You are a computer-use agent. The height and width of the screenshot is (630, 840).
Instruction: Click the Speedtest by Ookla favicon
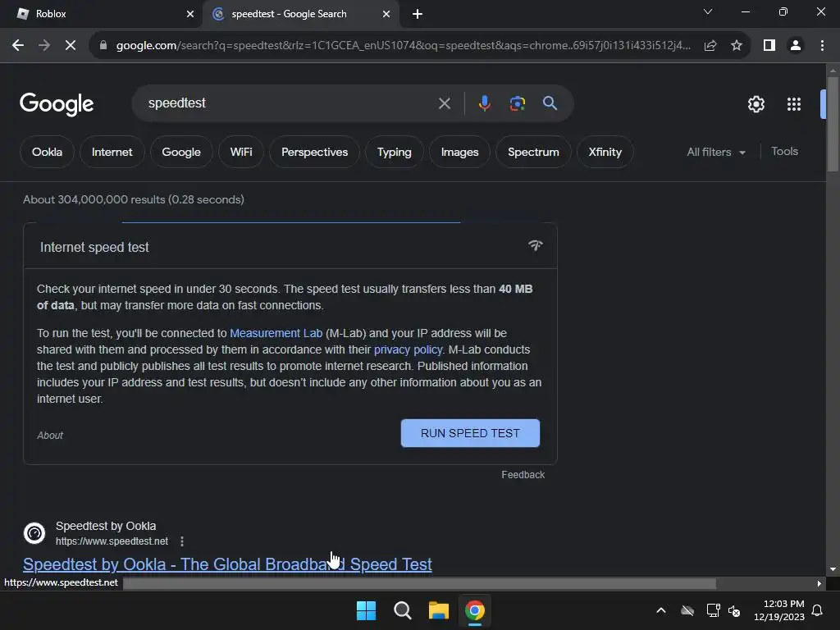34,533
